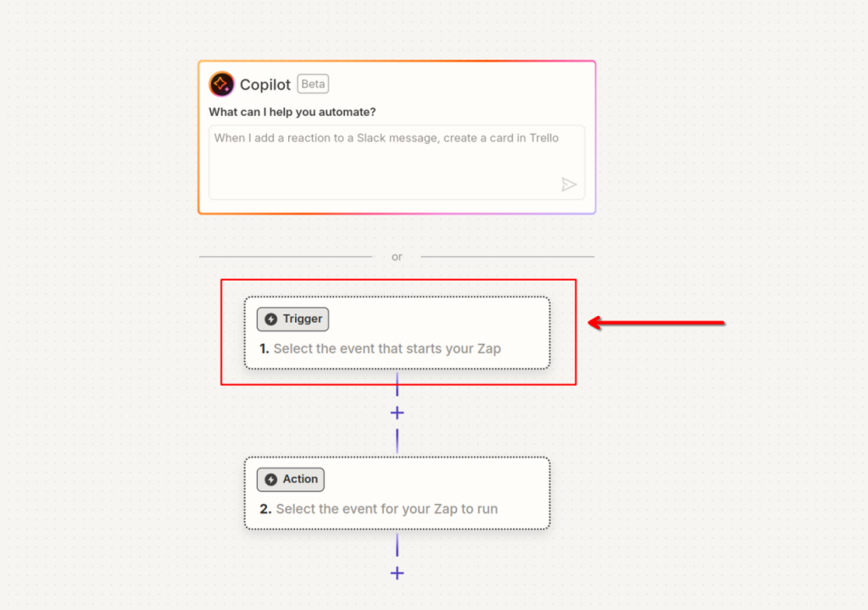
Task: Focus the Copilot automation prompt text box
Action: (x=397, y=162)
